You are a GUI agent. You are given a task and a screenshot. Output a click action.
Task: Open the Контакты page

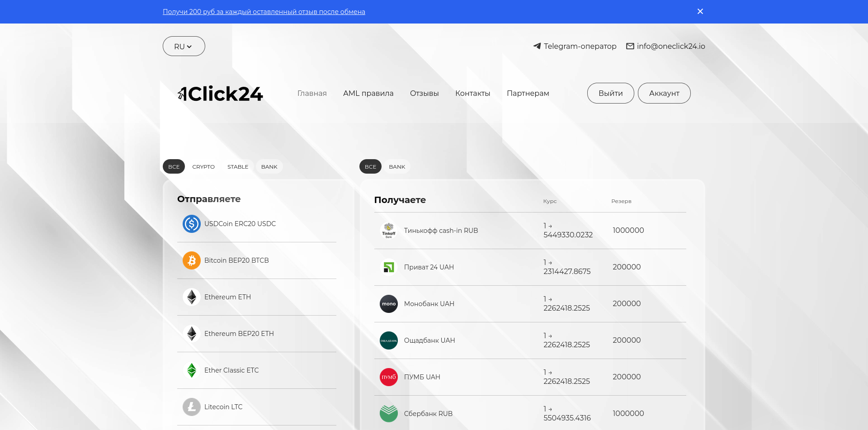click(473, 93)
